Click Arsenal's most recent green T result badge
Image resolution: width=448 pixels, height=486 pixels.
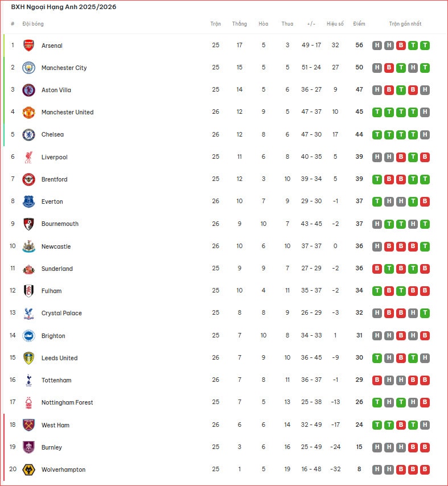pyautogui.click(x=425, y=46)
